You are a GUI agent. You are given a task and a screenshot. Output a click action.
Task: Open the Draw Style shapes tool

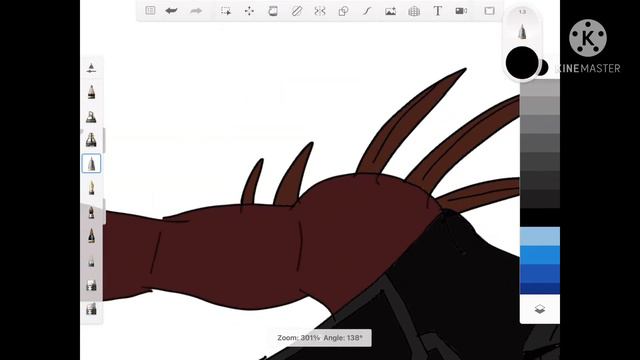pyautogui.click(x=343, y=11)
